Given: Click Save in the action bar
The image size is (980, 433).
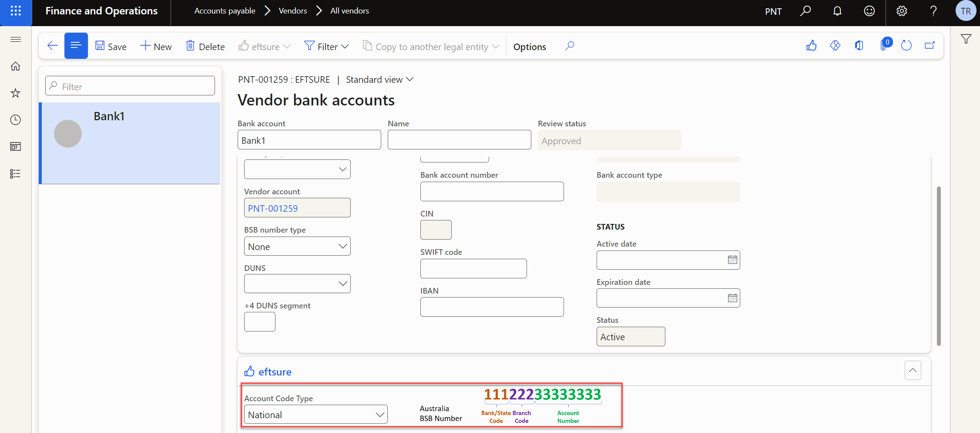Looking at the screenshot, I should [111, 46].
